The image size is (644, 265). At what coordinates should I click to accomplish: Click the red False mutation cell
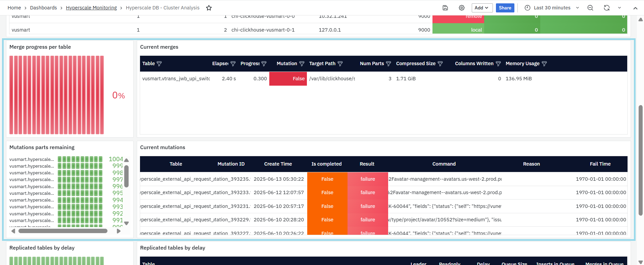pyautogui.click(x=288, y=79)
